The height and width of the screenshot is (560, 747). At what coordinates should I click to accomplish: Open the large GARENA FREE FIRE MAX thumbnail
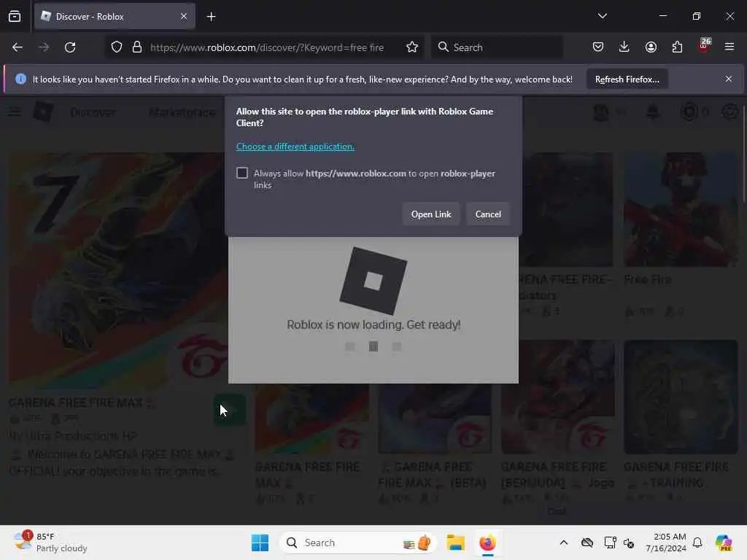[117, 271]
